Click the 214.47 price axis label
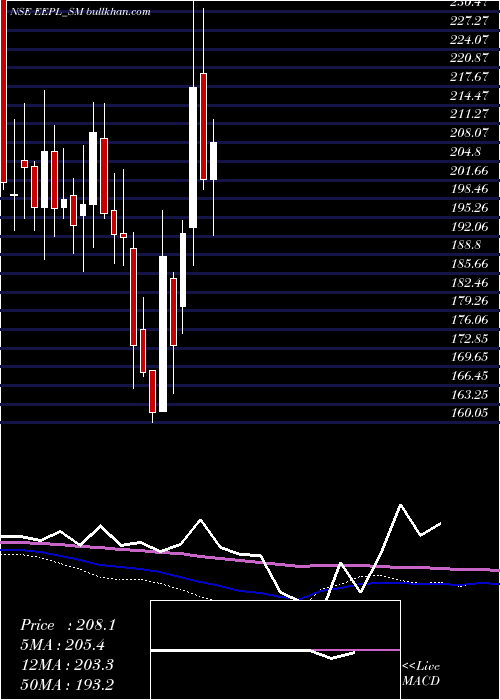This screenshot has height=700, width=500. (469, 96)
